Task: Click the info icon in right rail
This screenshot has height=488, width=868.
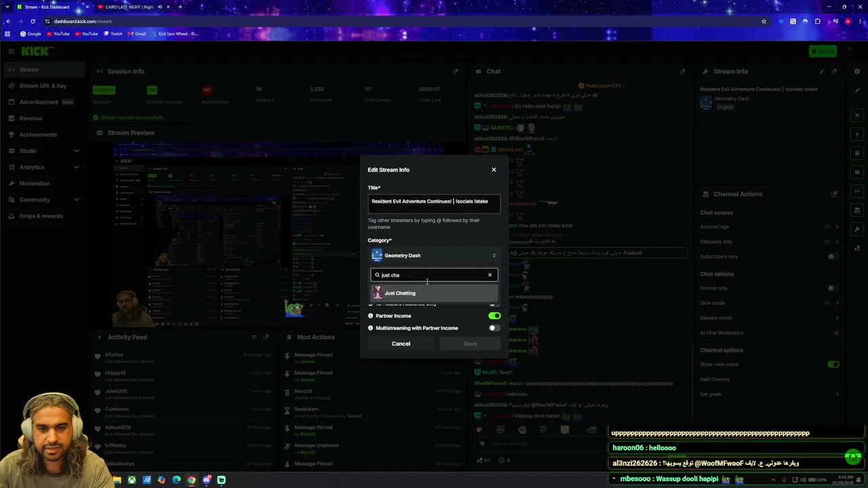Action: tap(859, 73)
